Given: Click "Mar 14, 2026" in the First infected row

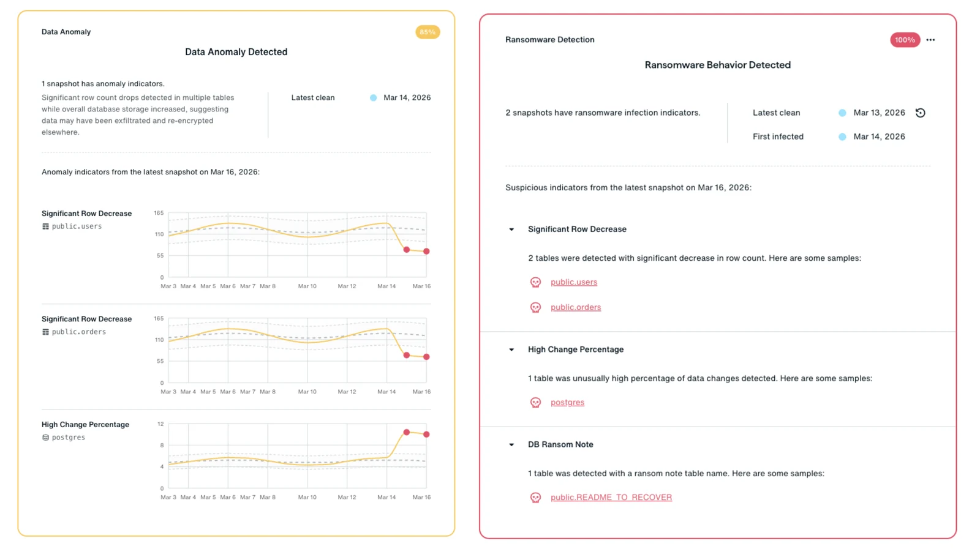Looking at the screenshot, I should click(879, 136).
